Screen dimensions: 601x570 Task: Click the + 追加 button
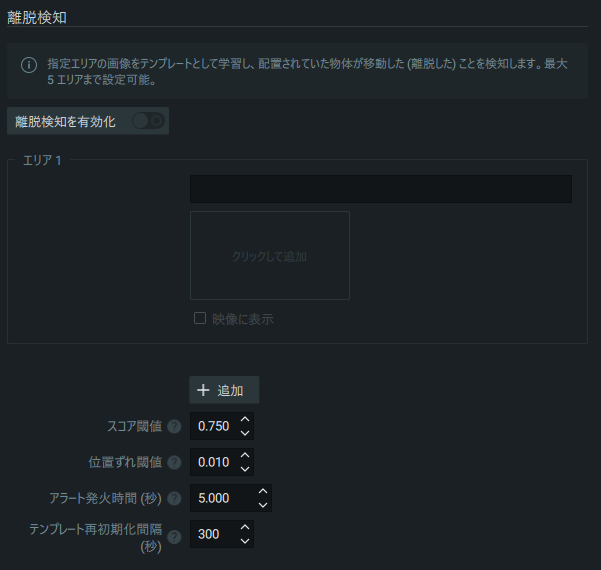[224, 390]
